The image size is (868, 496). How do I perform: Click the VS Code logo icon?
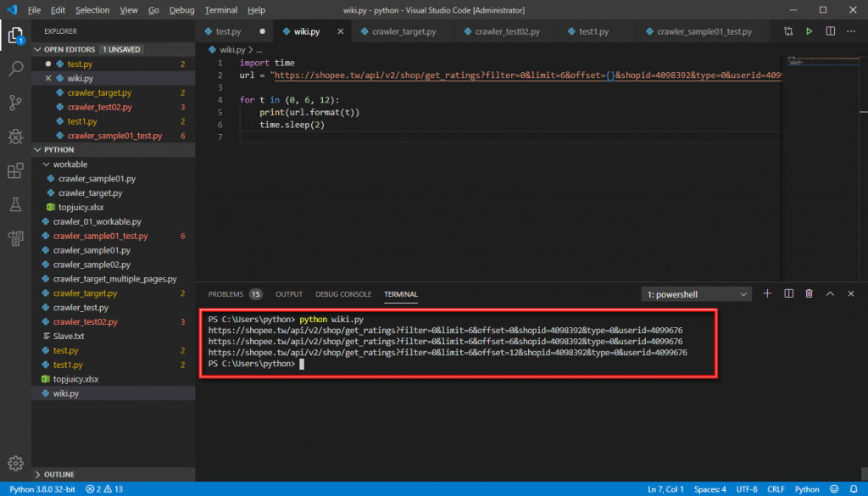point(12,10)
